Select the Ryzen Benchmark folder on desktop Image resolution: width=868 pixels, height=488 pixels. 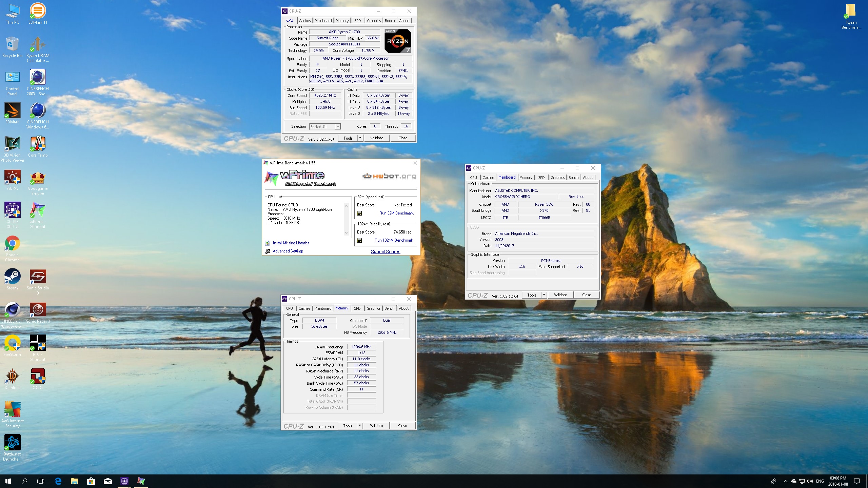pyautogui.click(x=851, y=16)
